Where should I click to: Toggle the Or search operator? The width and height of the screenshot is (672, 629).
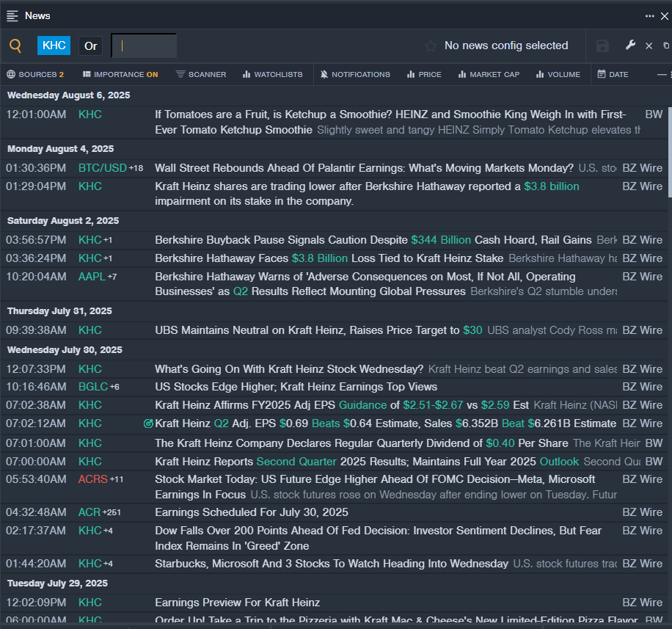pos(90,46)
